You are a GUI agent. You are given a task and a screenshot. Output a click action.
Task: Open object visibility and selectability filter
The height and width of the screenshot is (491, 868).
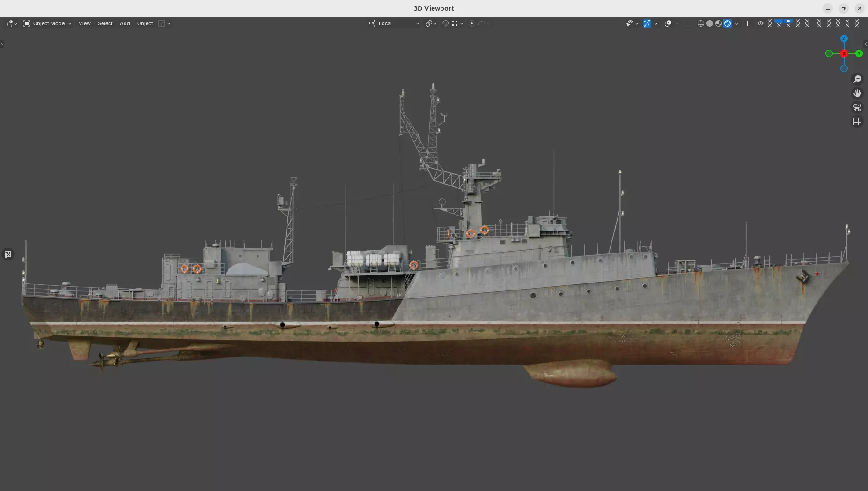click(632, 23)
